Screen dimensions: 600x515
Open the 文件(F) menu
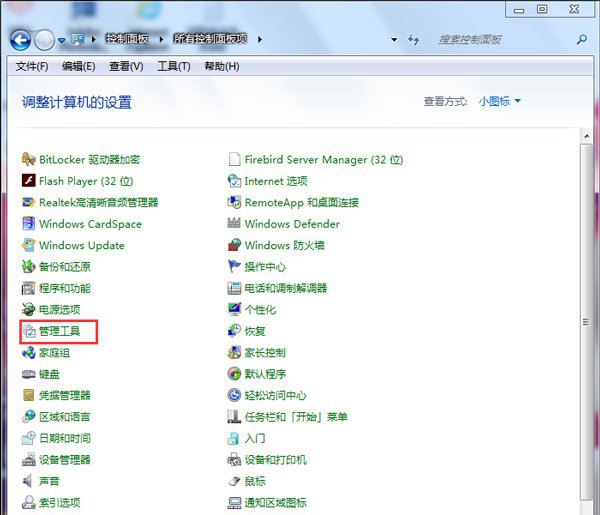click(32, 67)
